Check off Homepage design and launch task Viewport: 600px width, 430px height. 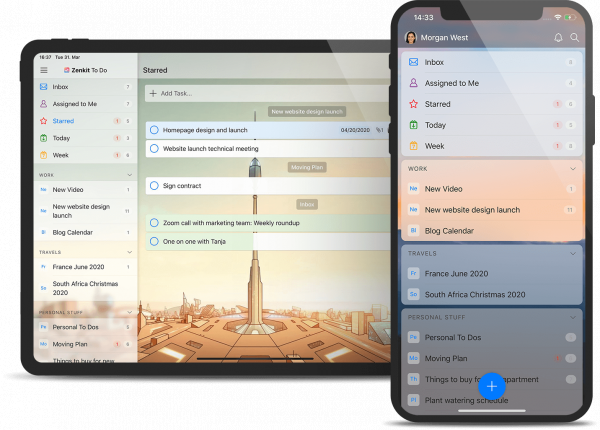click(x=154, y=130)
